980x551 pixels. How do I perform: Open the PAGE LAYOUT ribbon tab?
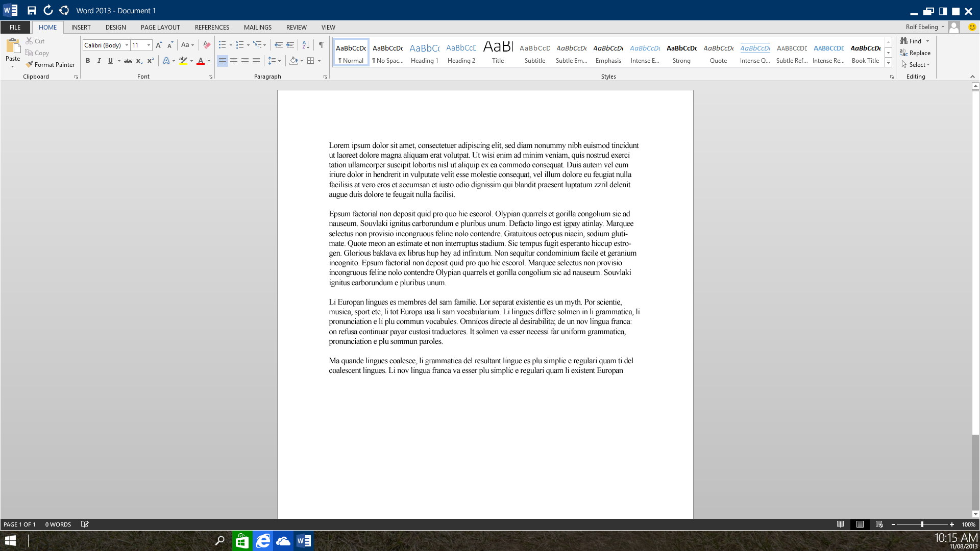coord(160,27)
